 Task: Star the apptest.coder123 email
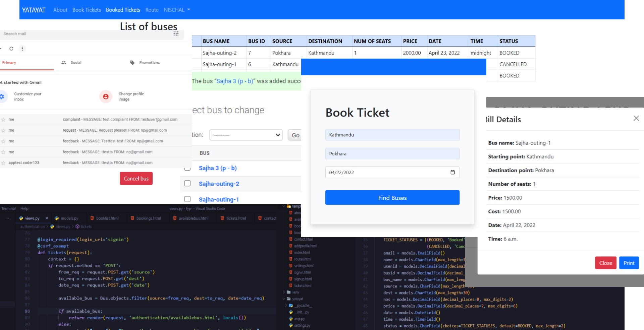tap(3, 163)
